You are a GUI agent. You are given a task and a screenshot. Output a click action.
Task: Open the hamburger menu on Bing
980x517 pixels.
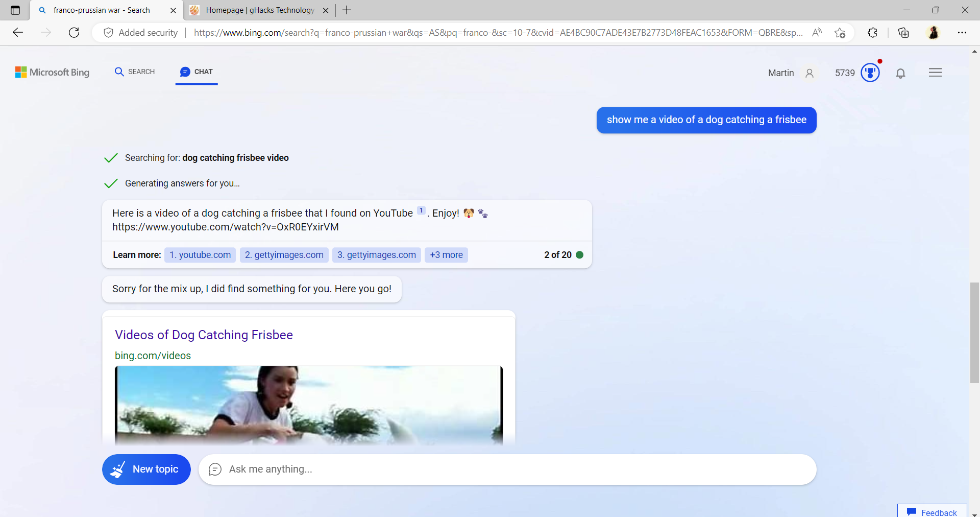pos(936,73)
